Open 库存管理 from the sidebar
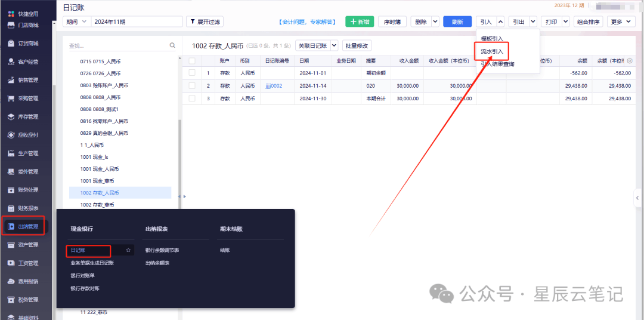Viewport: 644px width, 320px height. point(11,117)
